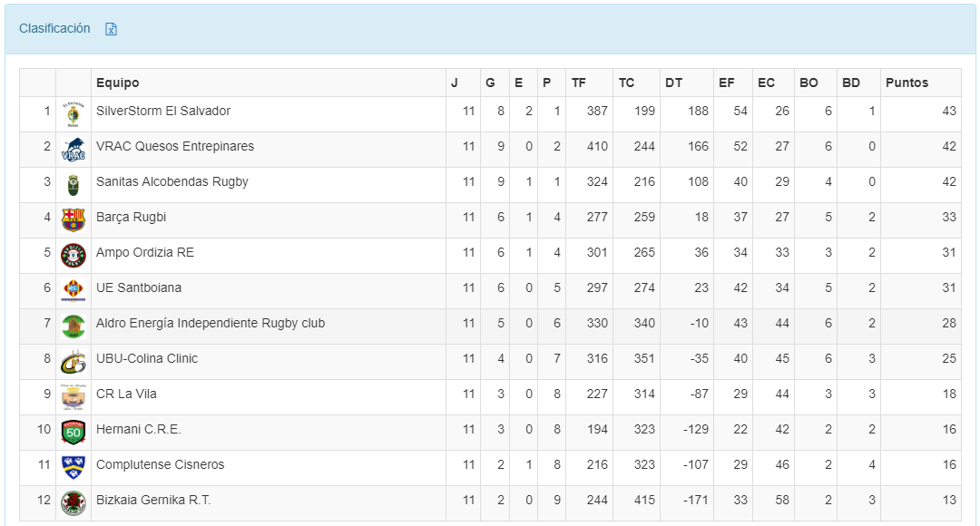Select the CR La Vila team name
Viewport: 980px width, 526px height.
(126, 394)
